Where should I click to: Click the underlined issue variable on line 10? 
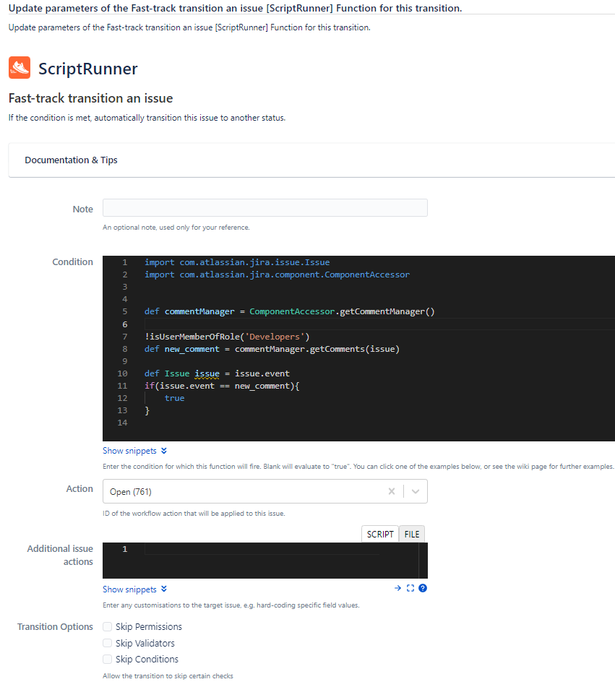[207, 373]
